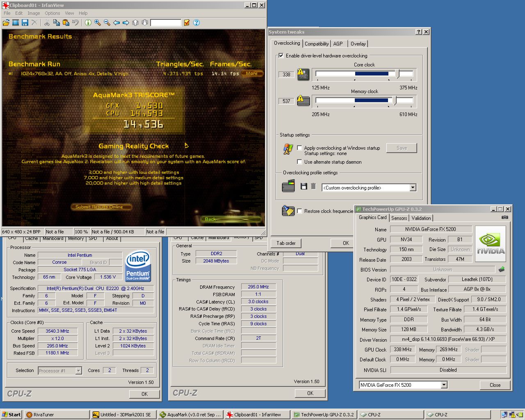Open the Options menu in IrfanView
The width and height of the screenshot is (525, 420).
[52, 13]
